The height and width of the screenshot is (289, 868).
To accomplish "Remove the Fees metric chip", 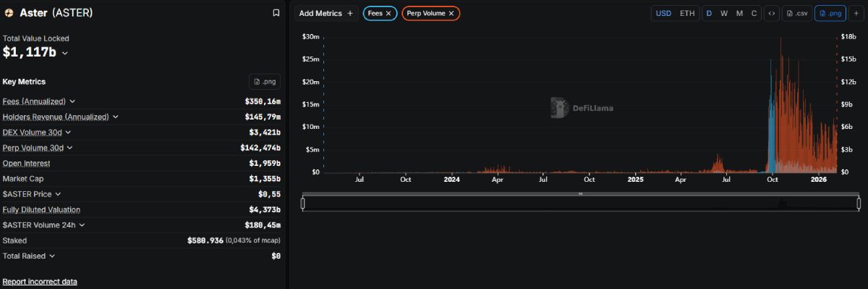I will click(x=388, y=13).
